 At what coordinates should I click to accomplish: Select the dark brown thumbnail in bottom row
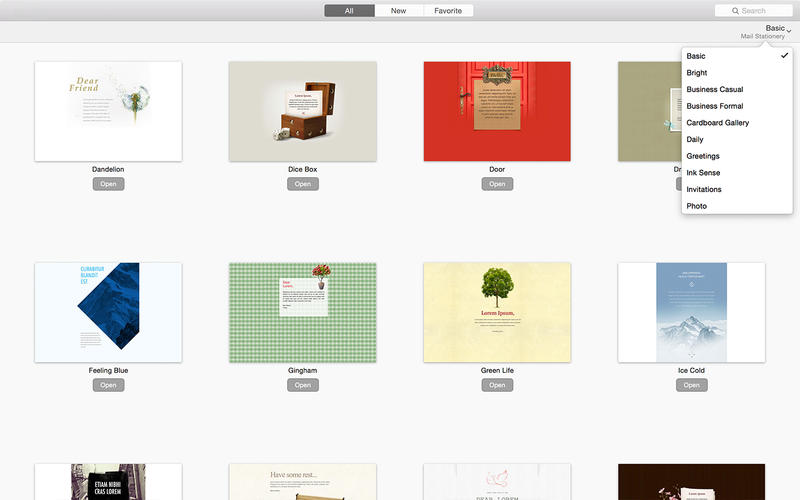coord(691,482)
